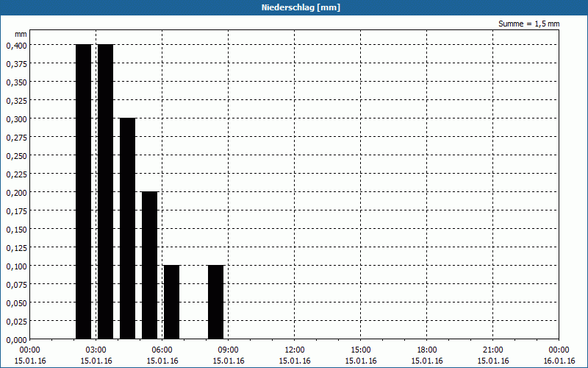Click the 0,050 y-axis value
The width and height of the screenshot is (588, 368).
coord(16,303)
